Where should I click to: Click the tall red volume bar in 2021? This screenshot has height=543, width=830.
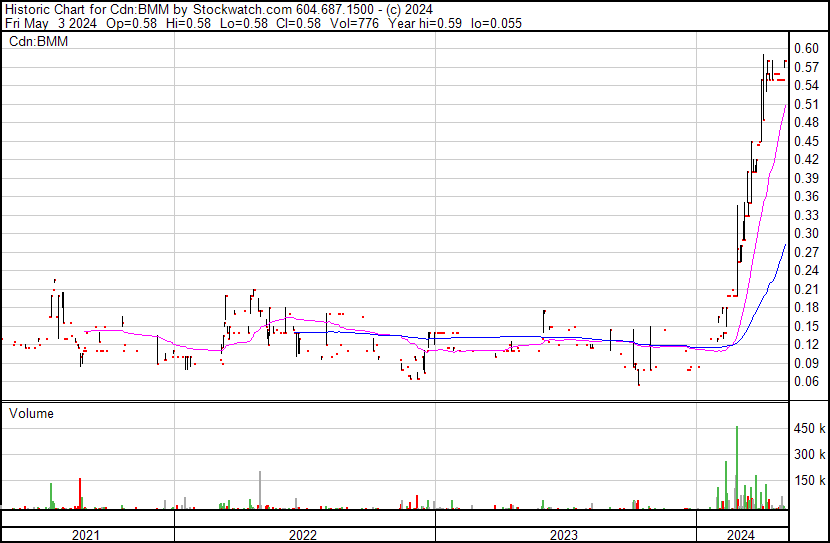(80, 493)
